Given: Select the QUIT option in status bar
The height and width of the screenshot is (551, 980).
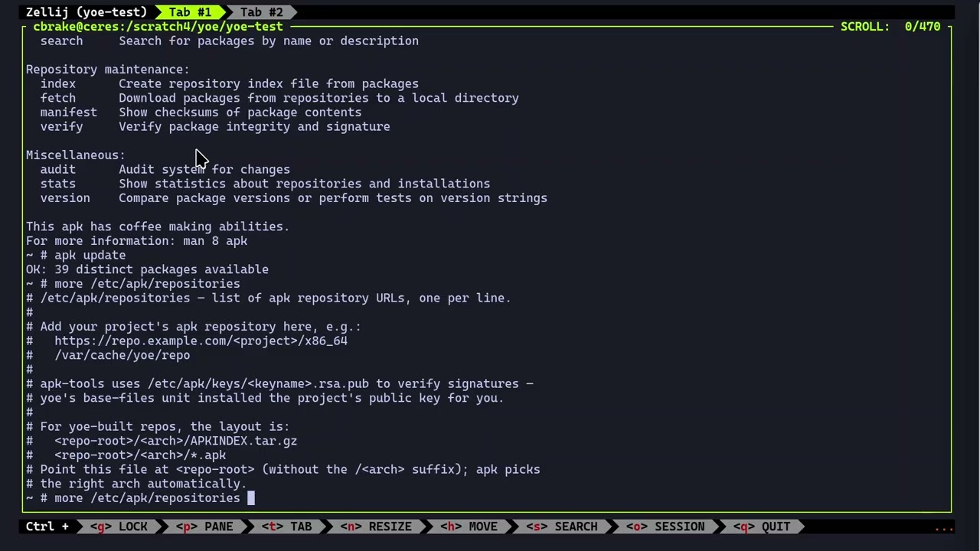Looking at the screenshot, I should [x=761, y=527].
